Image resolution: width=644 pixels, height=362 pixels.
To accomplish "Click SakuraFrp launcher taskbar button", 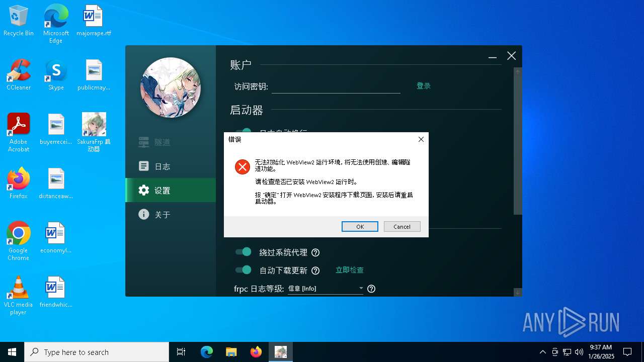I will tap(281, 352).
